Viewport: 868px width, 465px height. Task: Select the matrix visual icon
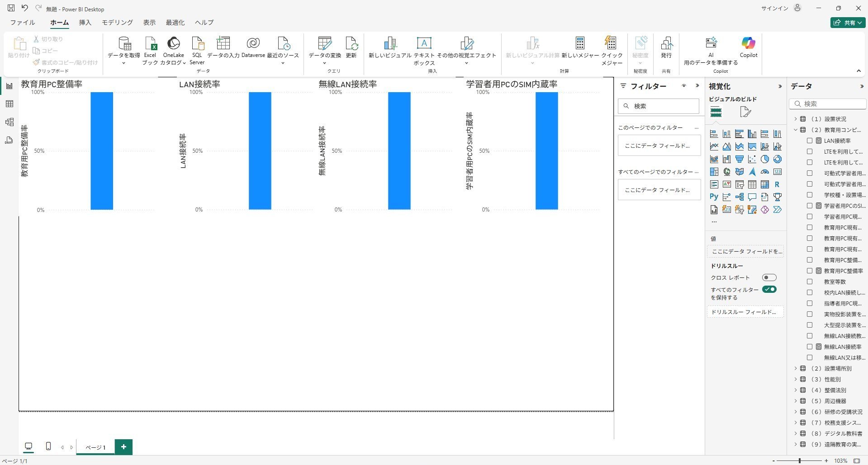tap(764, 184)
